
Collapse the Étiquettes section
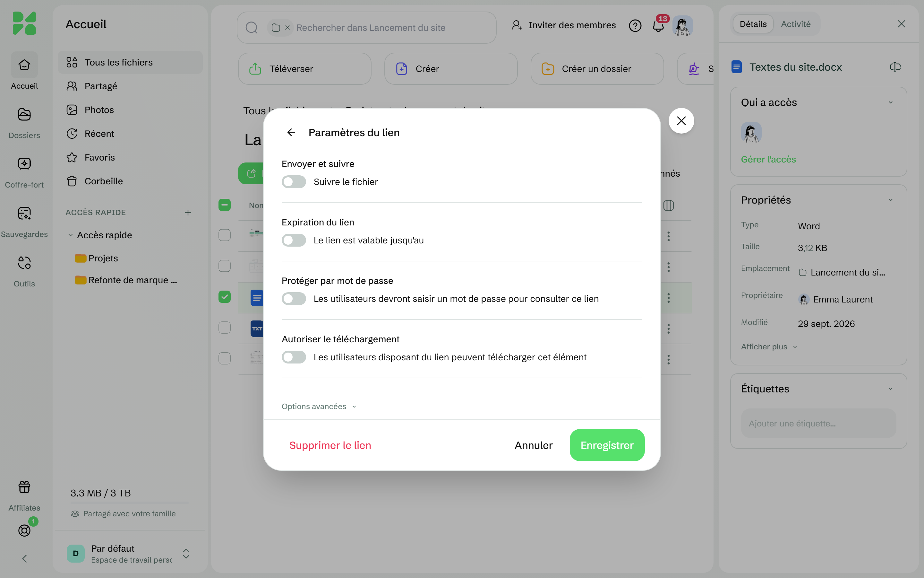[x=890, y=389]
